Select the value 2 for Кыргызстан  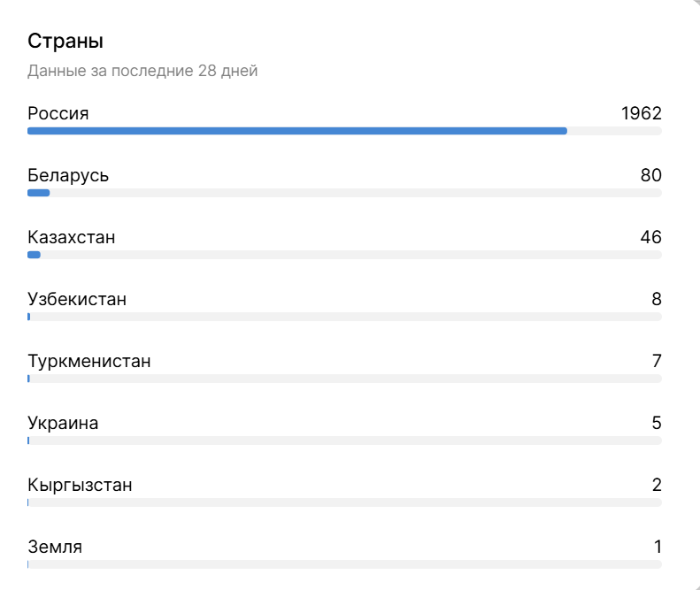[657, 485]
